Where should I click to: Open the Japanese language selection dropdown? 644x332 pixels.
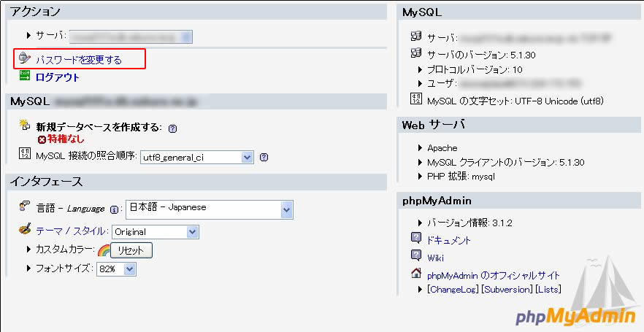pos(210,209)
